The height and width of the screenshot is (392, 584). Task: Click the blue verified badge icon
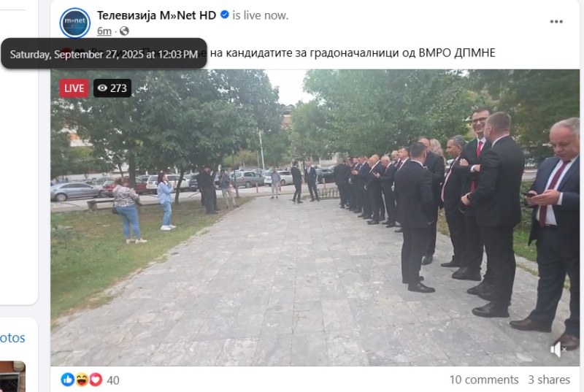tap(225, 15)
